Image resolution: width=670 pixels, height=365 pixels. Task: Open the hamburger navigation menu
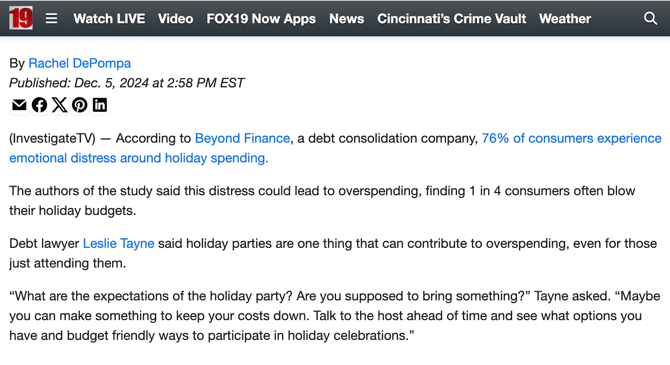coord(51,18)
